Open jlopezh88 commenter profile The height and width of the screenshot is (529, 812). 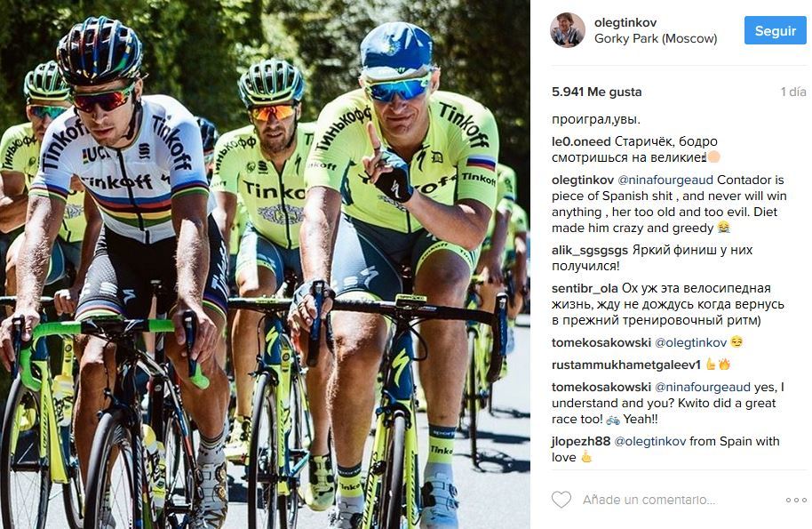point(581,442)
